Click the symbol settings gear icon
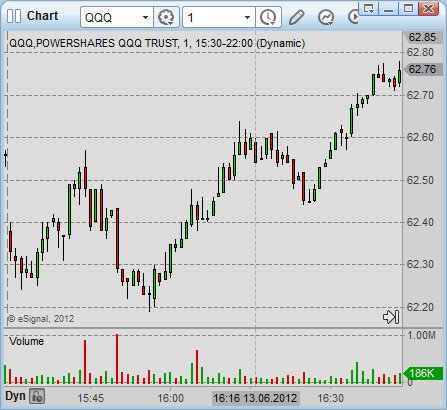This screenshot has width=447, height=410. point(166,17)
